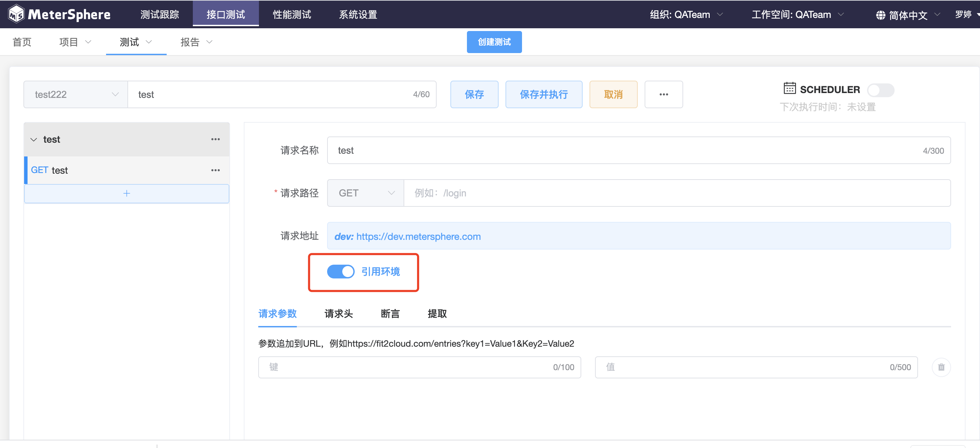Click the 保存并执行 button
Image resolution: width=980 pixels, height=448 pixels.
(x=543, y=94)
